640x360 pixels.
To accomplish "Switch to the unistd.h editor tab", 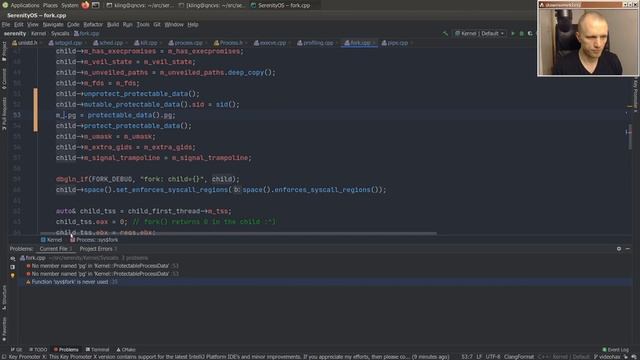I will pos(25,43).
